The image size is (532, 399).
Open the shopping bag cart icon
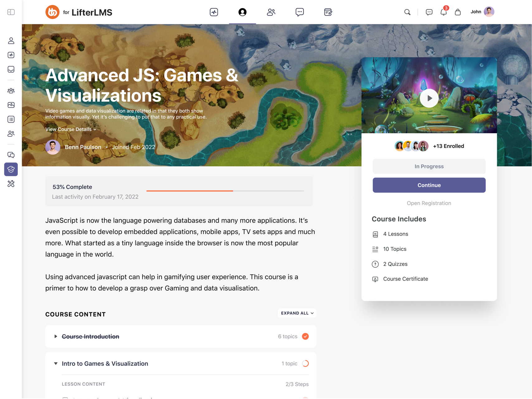pos(458,12)
